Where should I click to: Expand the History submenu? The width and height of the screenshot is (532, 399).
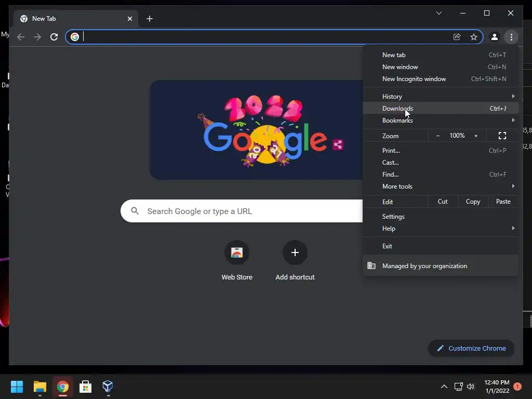pyautogui.click(x=441, y=96)
